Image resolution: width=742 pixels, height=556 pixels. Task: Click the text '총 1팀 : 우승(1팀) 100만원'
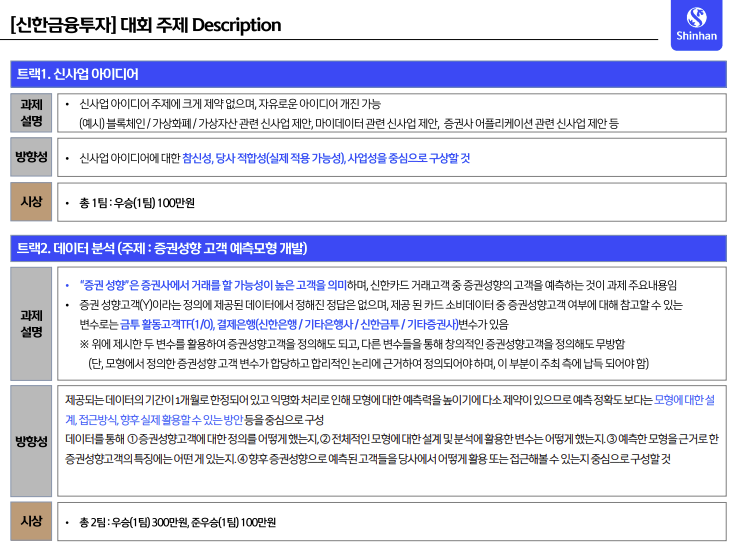[137, 203]
